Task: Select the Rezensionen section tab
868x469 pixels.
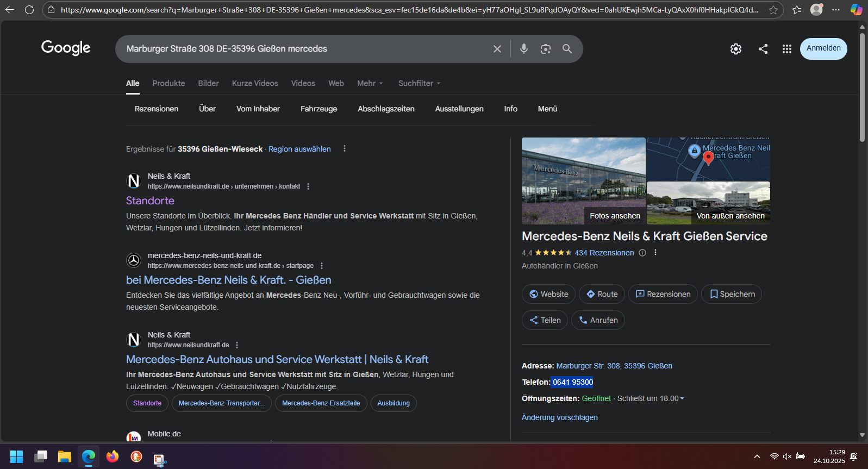Action: click(157, 109)
